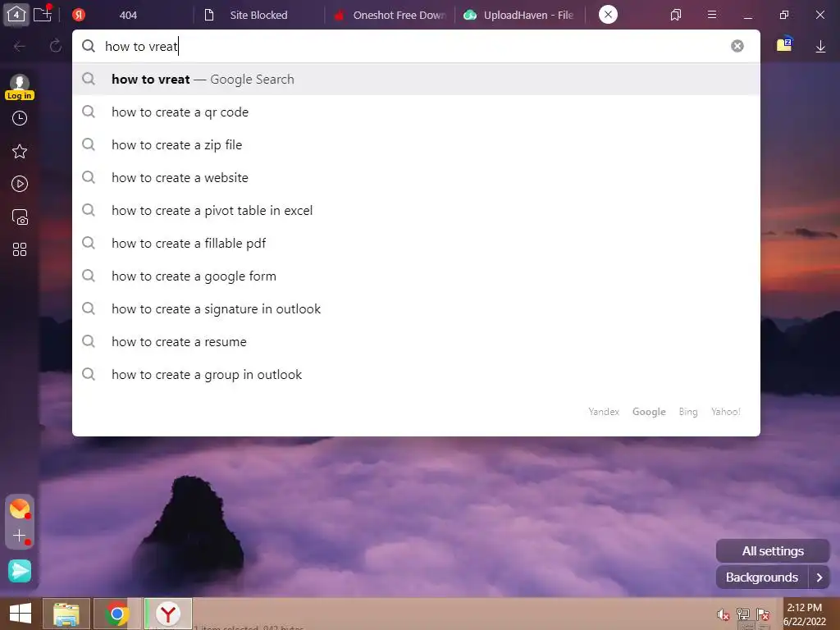This screenshot has height=630, width=840.
Task: Open File Explorer from taskbar
Action: coord(66,614)
